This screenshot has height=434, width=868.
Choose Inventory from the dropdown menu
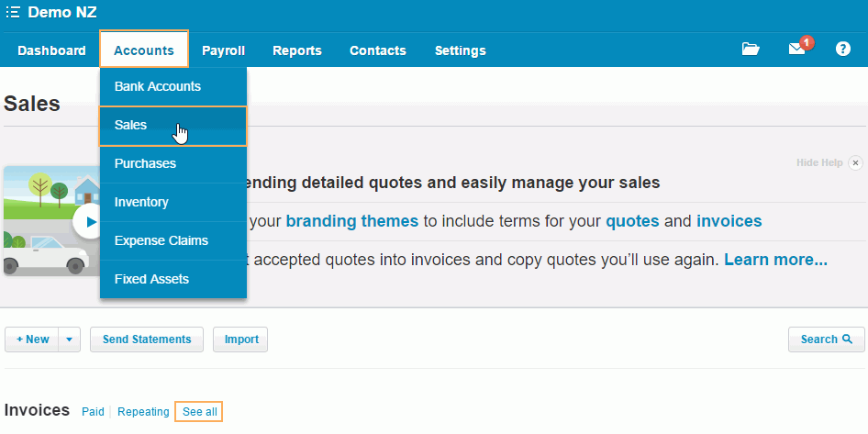click(x=173, y=202)
